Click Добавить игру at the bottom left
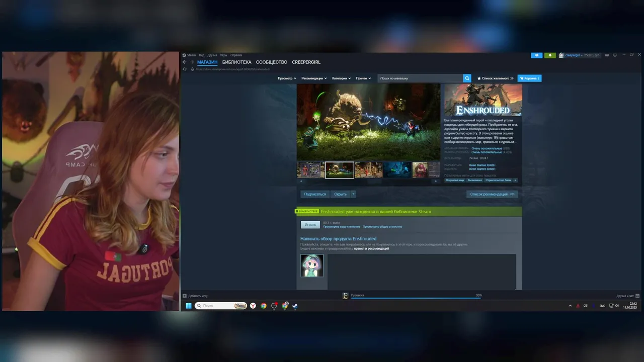 [195, 296]
